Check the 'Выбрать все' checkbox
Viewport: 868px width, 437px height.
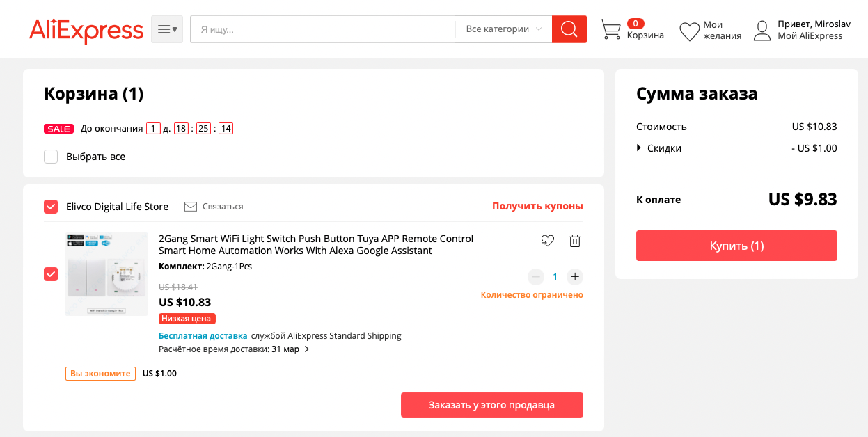pos(51,157)
